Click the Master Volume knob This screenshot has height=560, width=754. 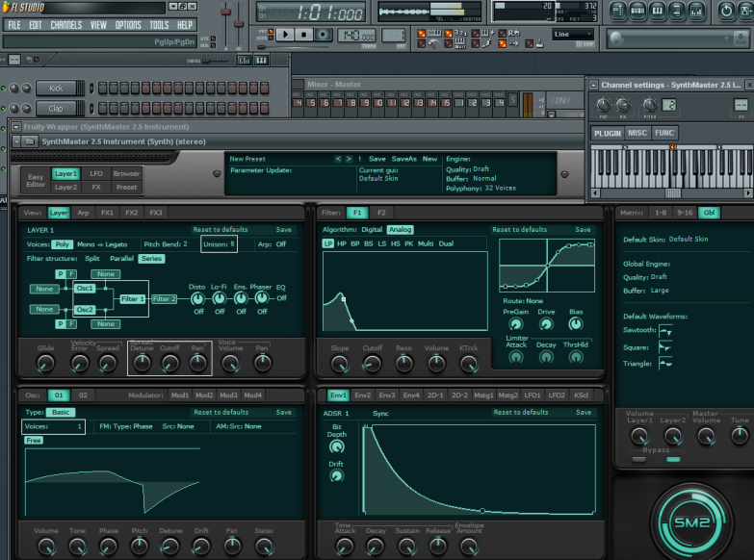706,436
